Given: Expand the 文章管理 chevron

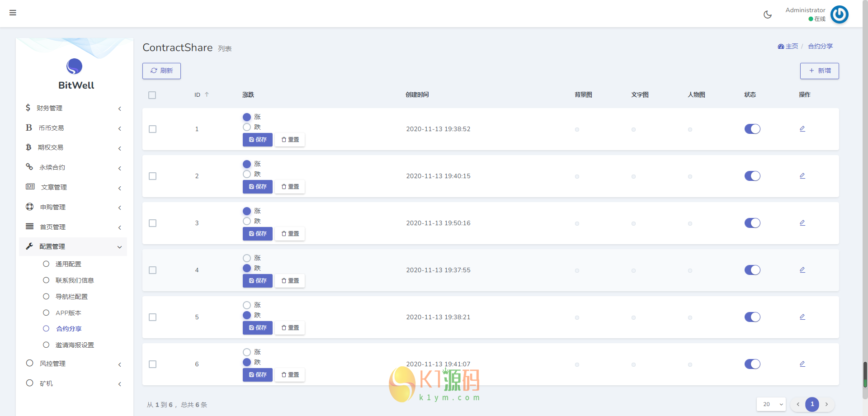Looking at the screenshot, I should click(120, 188).
